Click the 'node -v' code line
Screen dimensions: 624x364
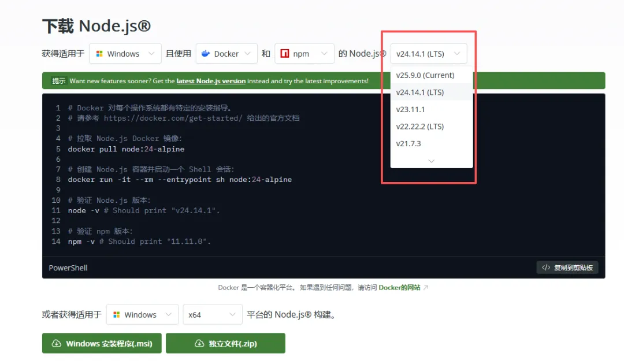144,210
